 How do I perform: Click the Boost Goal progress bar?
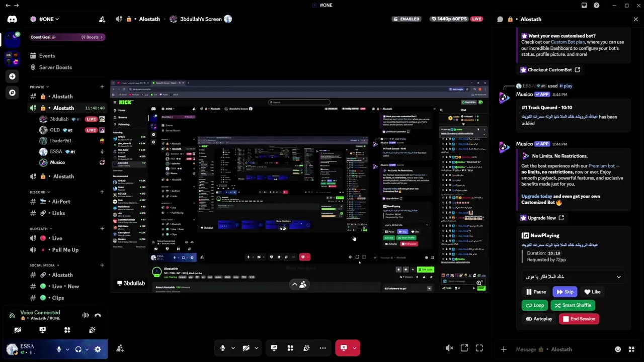point(67,37)
